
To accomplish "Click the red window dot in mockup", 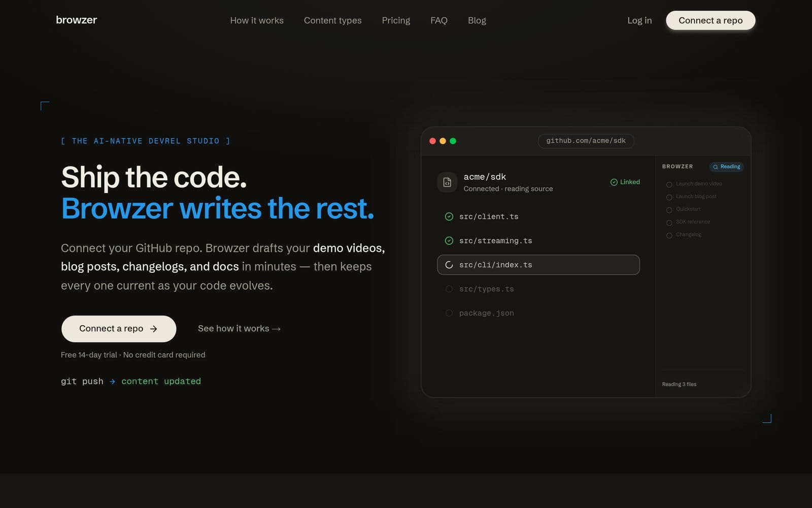I will (x=432, y=141).
